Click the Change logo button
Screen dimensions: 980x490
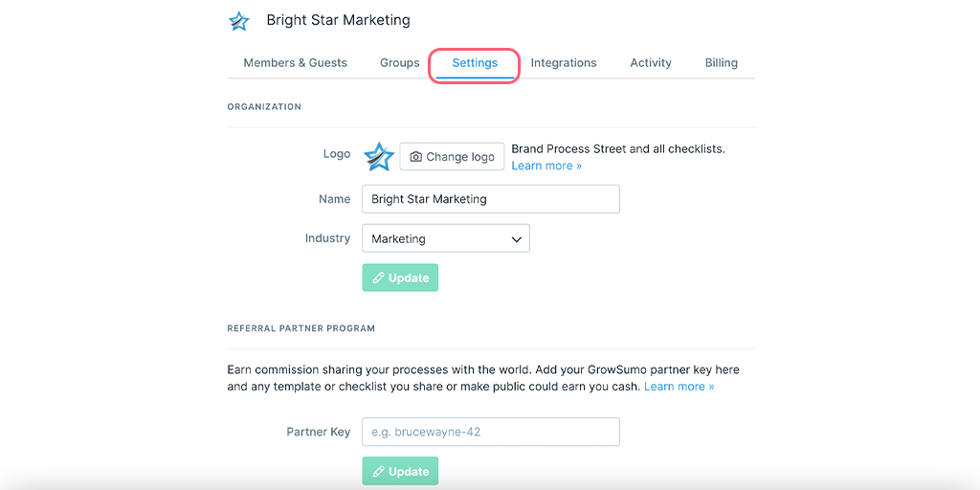pyautogui.click(x=452, y=156)
